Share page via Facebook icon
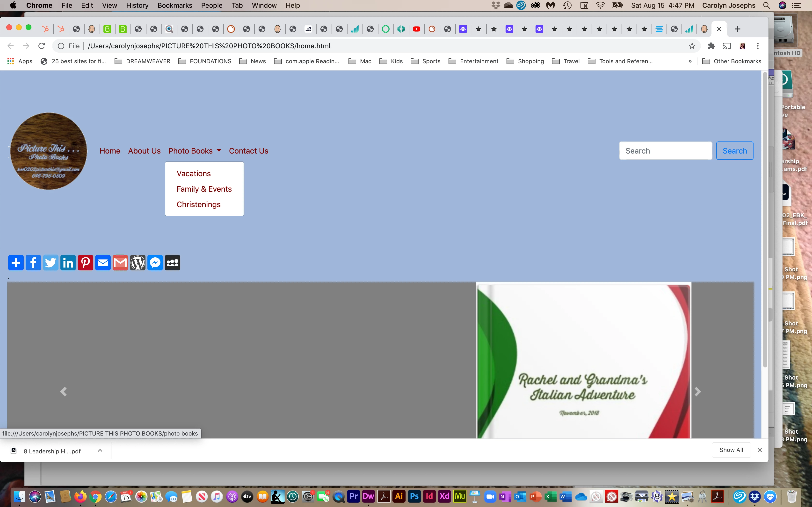Screen dimensions: 812x507 click(33, 263)
